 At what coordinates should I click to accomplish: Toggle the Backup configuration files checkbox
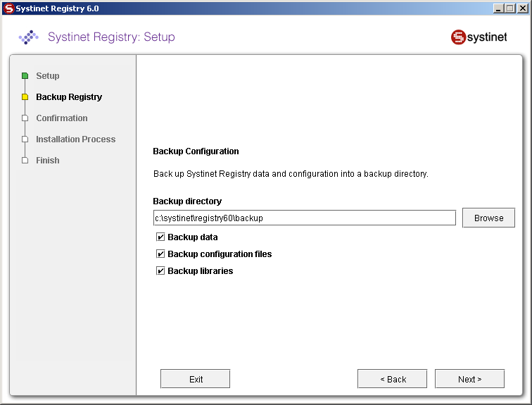click(160, 254)
